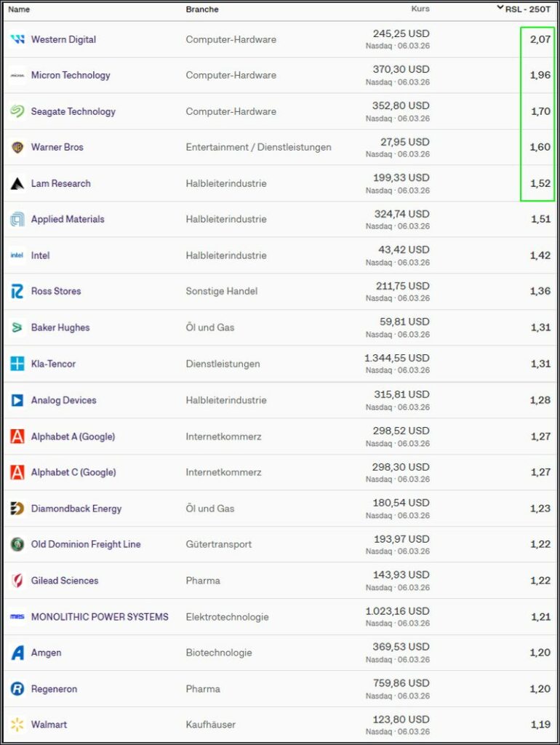Click the Diamondback Energy logo icon

17,509
